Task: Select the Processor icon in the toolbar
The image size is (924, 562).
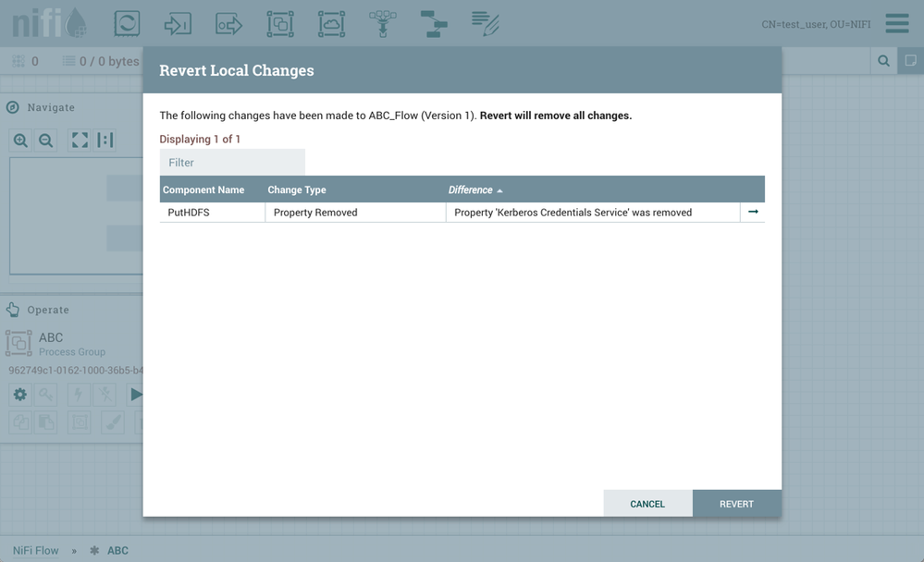Action: [127, 23]
